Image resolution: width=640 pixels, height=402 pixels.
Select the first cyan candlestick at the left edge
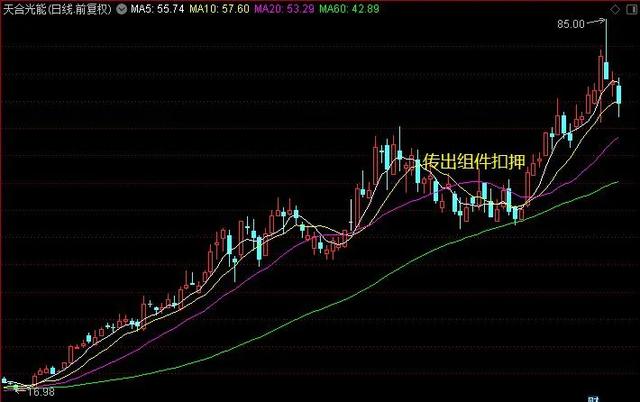tap(4, 380)
